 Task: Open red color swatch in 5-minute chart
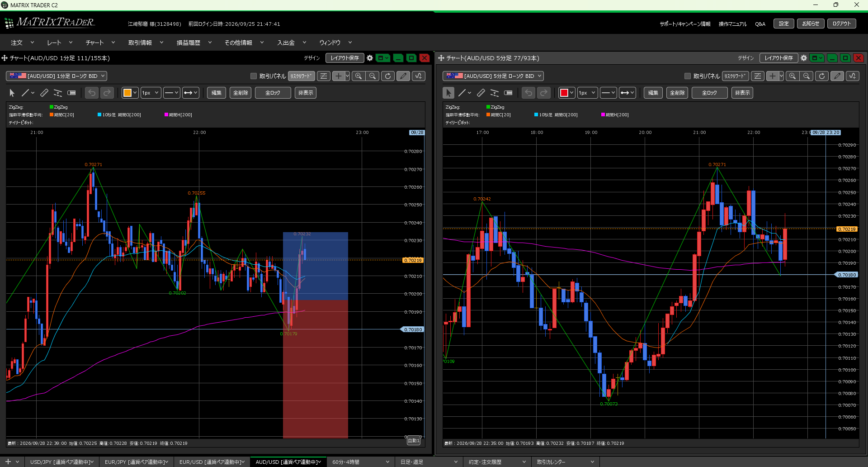click(x=566, y=93)
